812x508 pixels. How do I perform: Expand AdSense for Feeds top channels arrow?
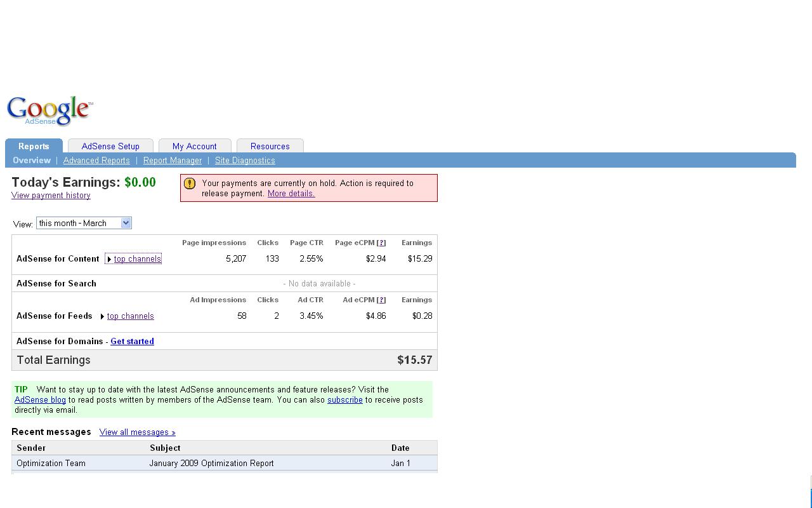102,316
